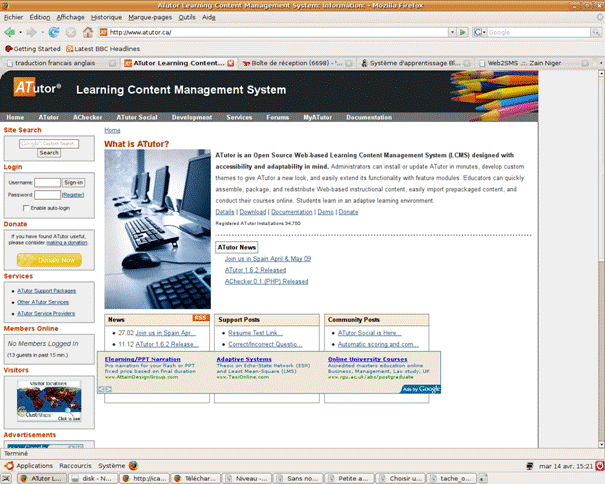
Task: Open the ATutor 1.6.2 Released link
Action: point(255,270)
